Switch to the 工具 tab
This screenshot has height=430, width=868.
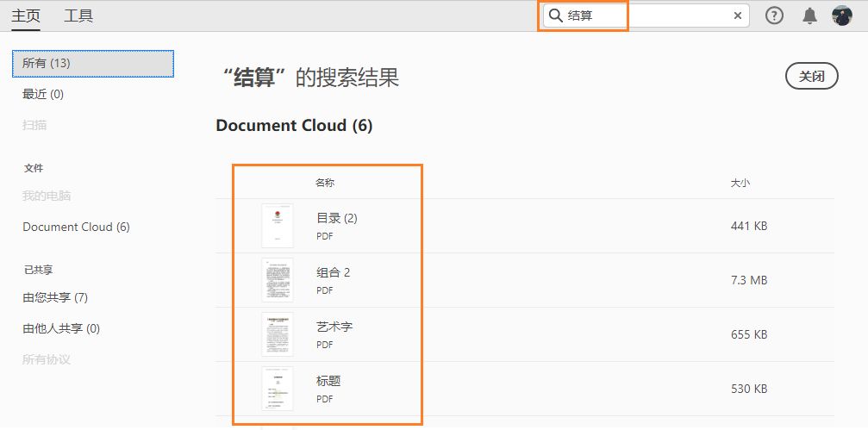pos(78,16)
